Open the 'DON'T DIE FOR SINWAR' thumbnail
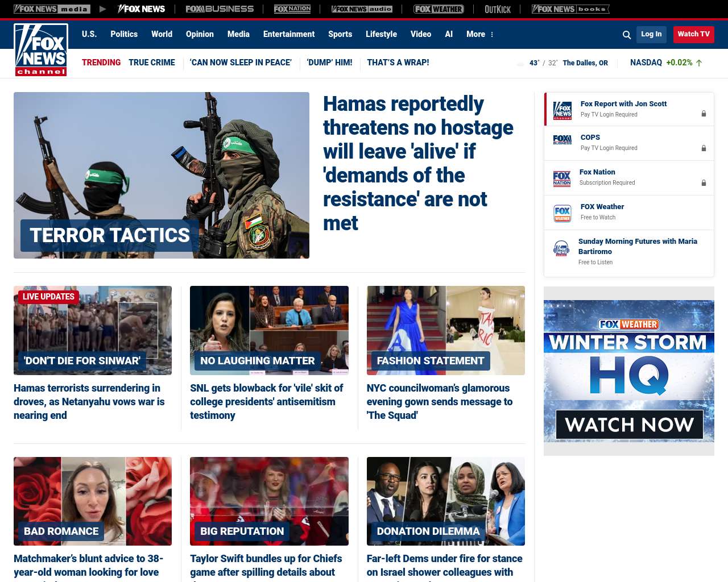The width and height of the screenshot is (728, 582). [93, 330]
